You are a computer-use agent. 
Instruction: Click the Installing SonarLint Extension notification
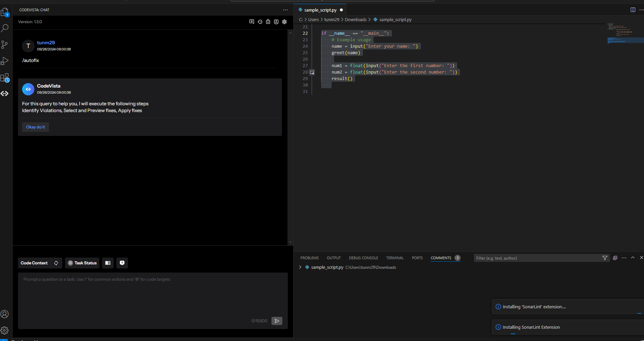point(568,327)
